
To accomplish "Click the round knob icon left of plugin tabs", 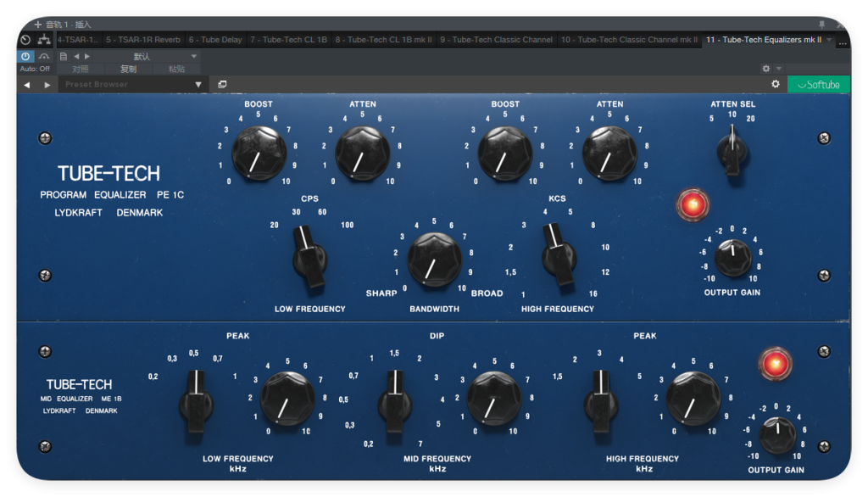I will tap(25, 40).
